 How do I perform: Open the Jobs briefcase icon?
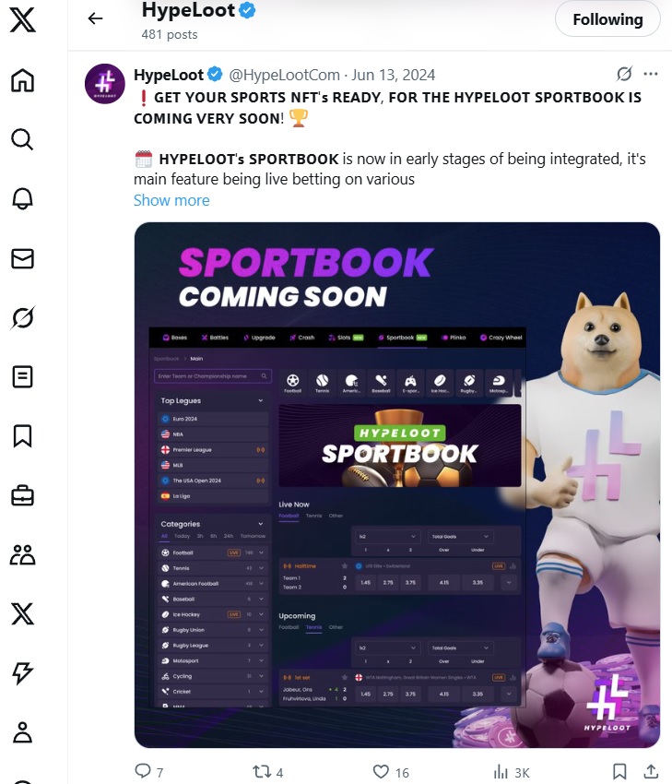(x=22, y=495)
